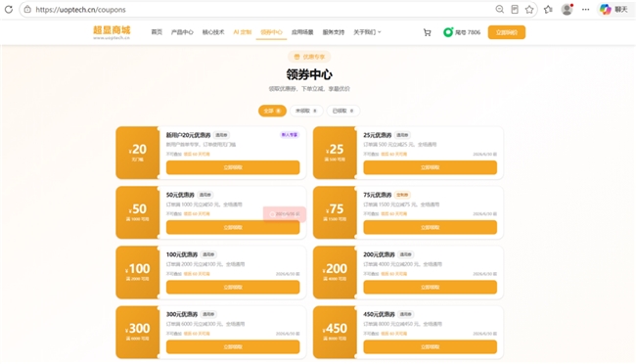The width and height of the screenshot is (636, 364).
Task: Click the title 新用户20元优惠券
Action: coord(188,135)
